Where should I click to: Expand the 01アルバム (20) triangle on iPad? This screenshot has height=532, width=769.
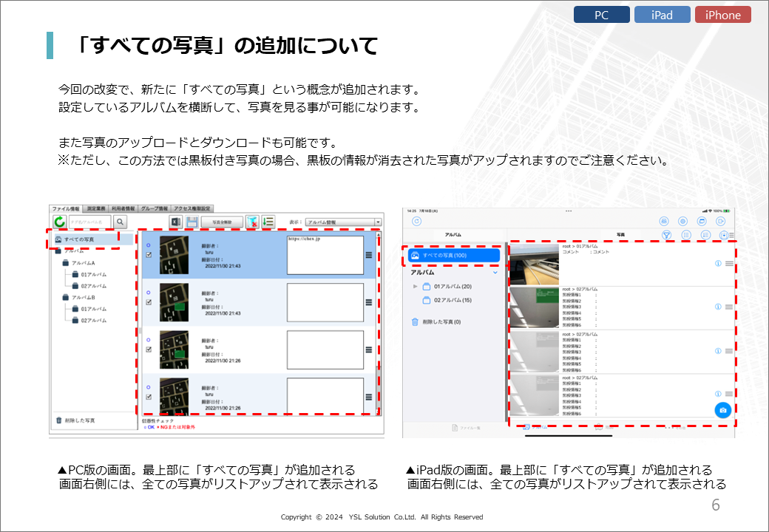tap(416, 286)
